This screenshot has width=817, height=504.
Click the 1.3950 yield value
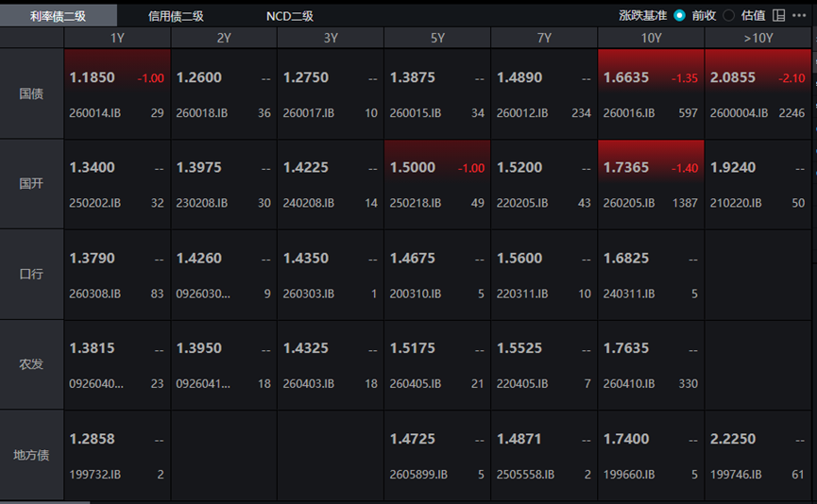click(199, 348)
